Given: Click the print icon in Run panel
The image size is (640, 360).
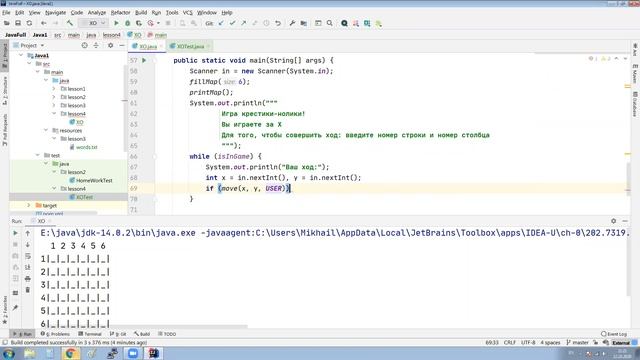Looking at the screenshot, I should (27, 279).
